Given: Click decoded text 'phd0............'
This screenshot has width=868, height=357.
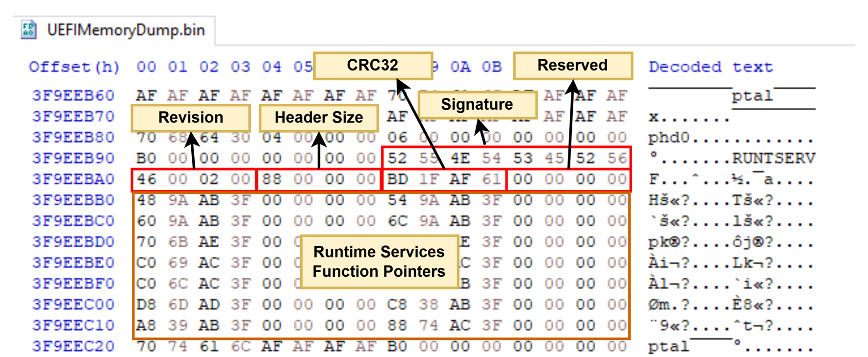Looking at the screenshot, I should point(732,138).
